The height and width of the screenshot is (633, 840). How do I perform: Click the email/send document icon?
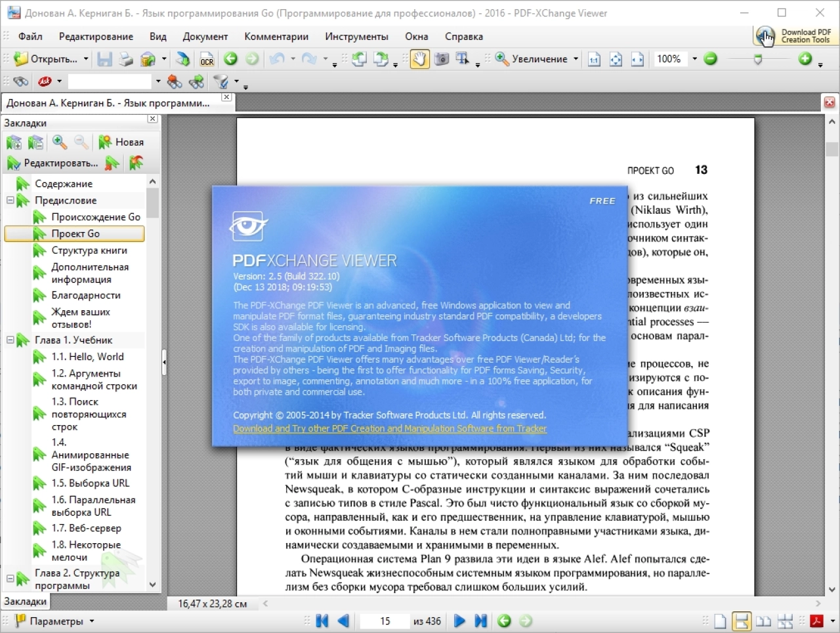coord(148,59)
